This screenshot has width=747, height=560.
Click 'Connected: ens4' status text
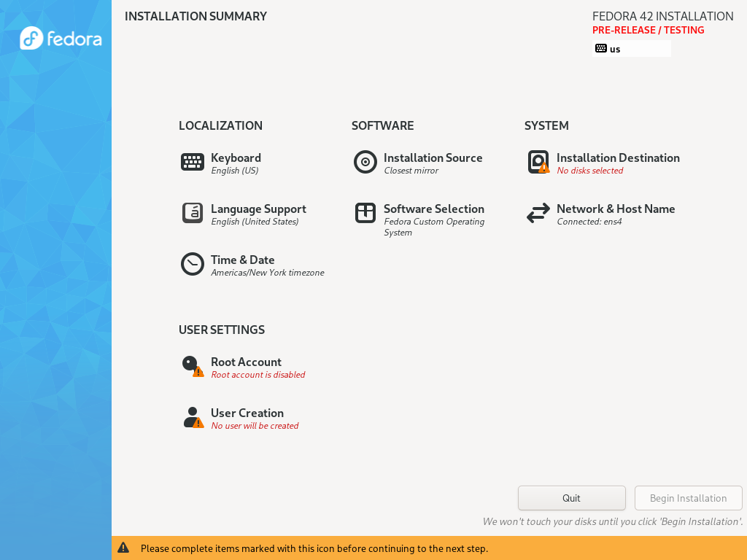(589, 222)
